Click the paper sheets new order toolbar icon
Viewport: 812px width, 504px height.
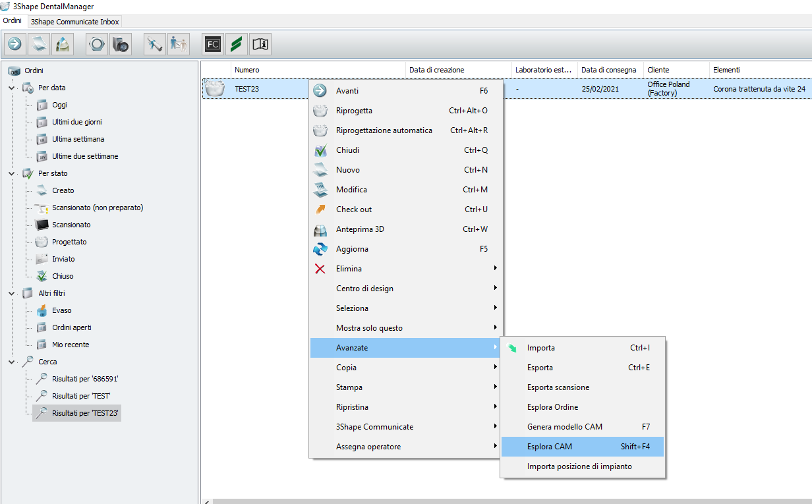pos(39,44)
